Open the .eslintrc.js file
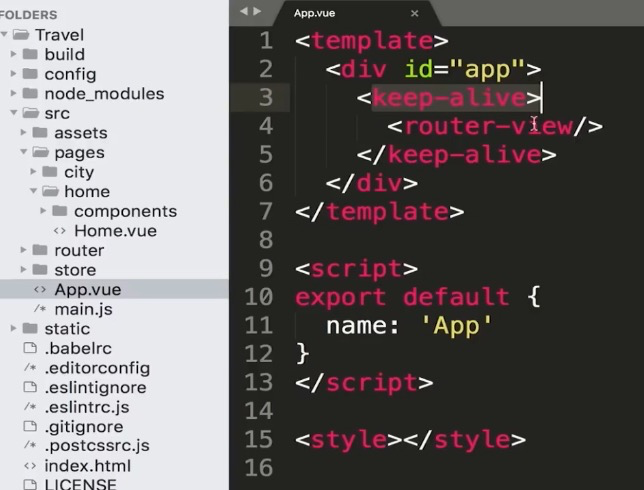 [x=87, y=407]
